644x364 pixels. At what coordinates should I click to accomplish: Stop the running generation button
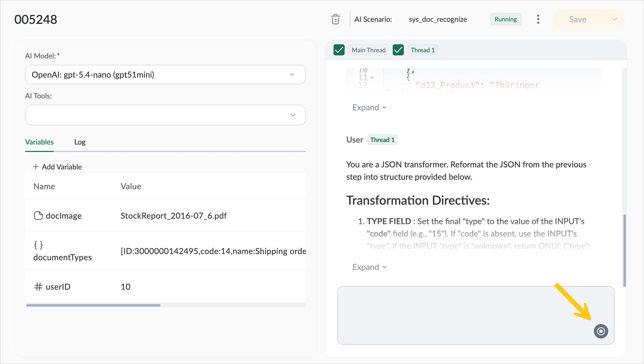pyautogui.click(x=601, y=331)
